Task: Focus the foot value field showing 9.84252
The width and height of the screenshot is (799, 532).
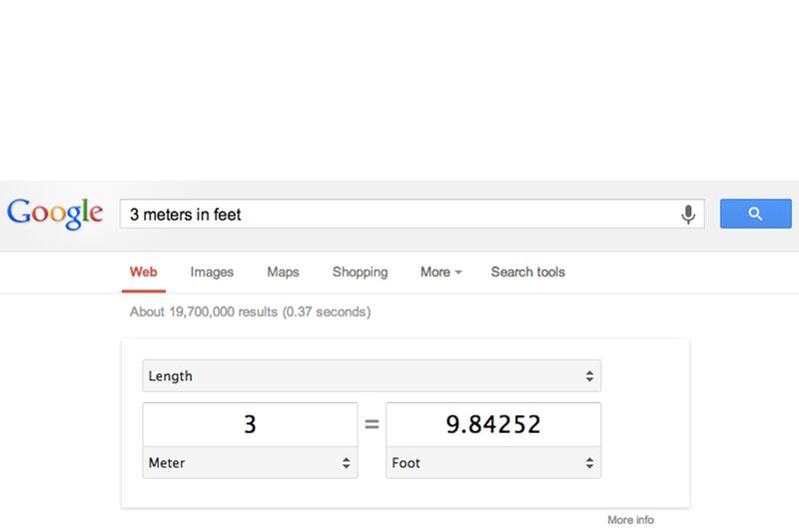Action: pyautogui.click(x=493, y=424)
